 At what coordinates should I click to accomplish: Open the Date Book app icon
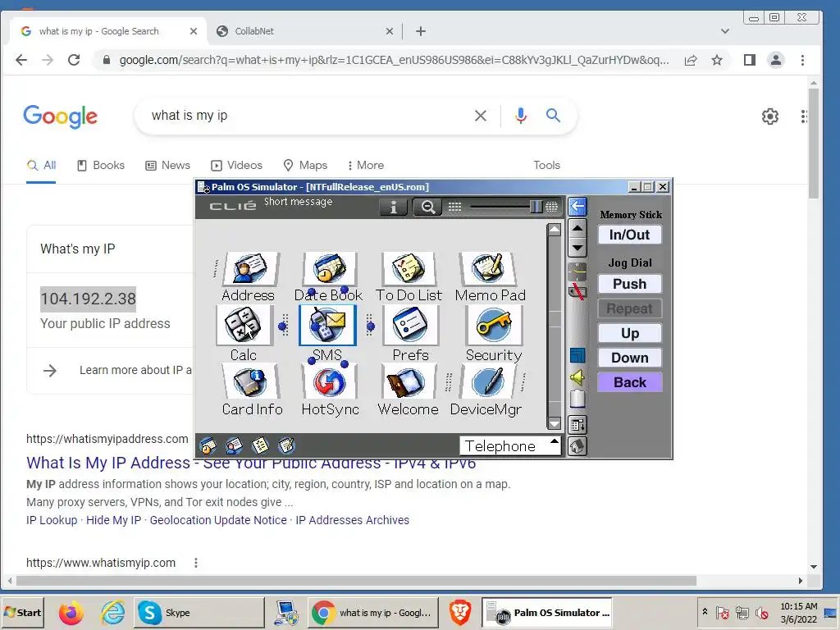pos(328,268)
